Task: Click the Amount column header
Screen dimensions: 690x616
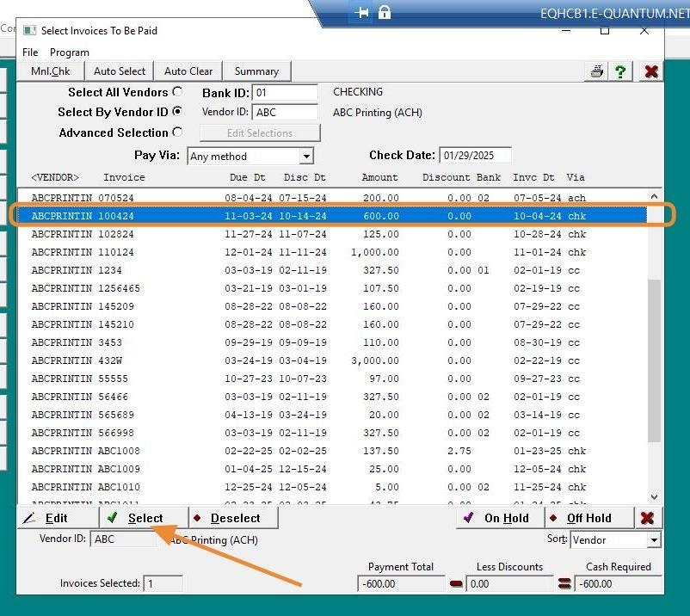Action: [x=379, y=177]
